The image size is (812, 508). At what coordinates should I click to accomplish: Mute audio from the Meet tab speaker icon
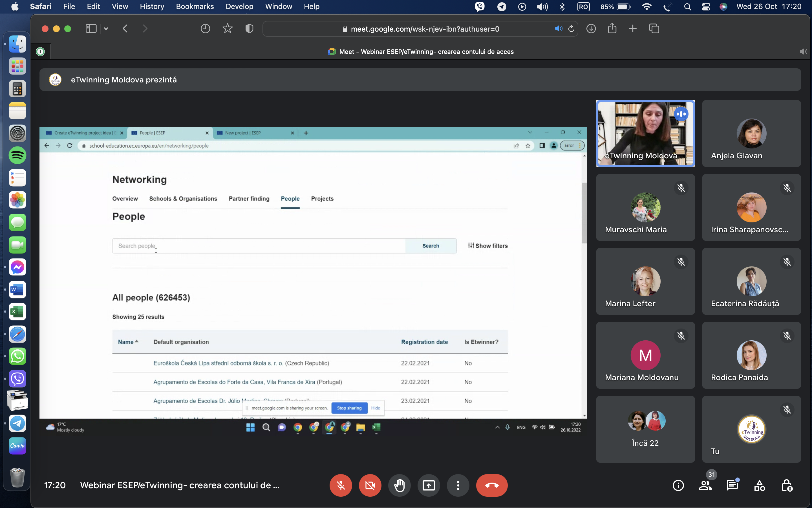pyautogui.click(x=803, y=52)
